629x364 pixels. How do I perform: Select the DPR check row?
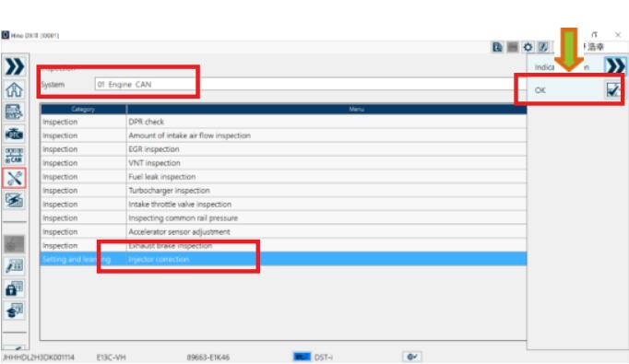283,122
